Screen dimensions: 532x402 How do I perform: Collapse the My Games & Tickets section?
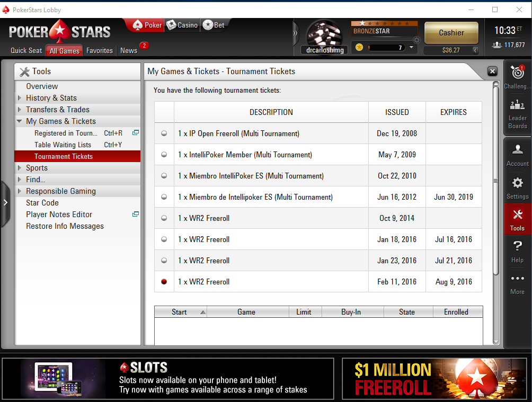[x=19, y=121]
